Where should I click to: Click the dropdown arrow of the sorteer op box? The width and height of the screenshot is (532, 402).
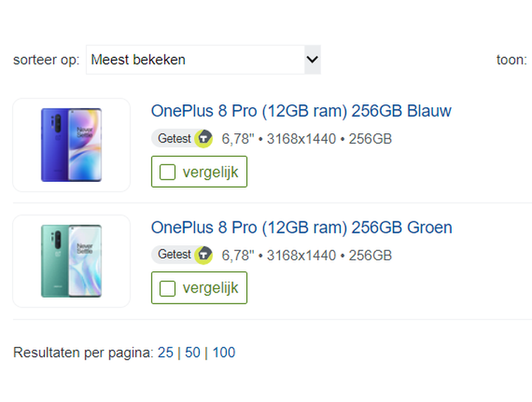(312, 60)
